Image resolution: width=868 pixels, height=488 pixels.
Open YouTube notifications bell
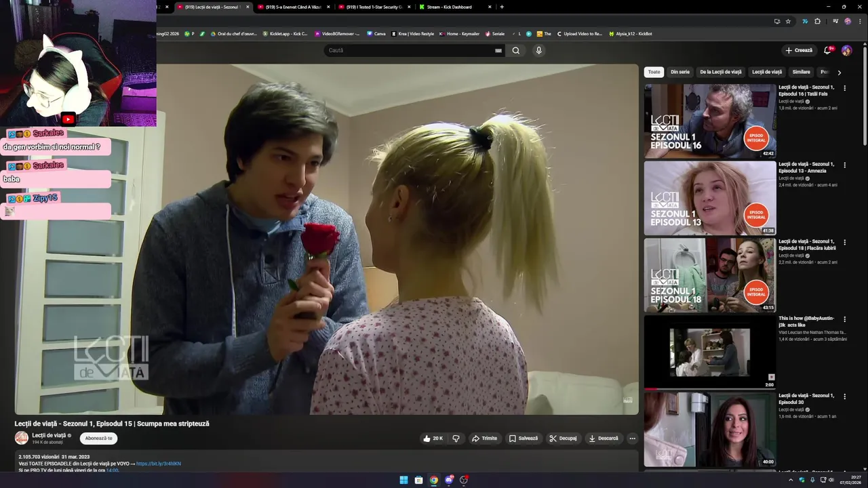tap(828, 50)
